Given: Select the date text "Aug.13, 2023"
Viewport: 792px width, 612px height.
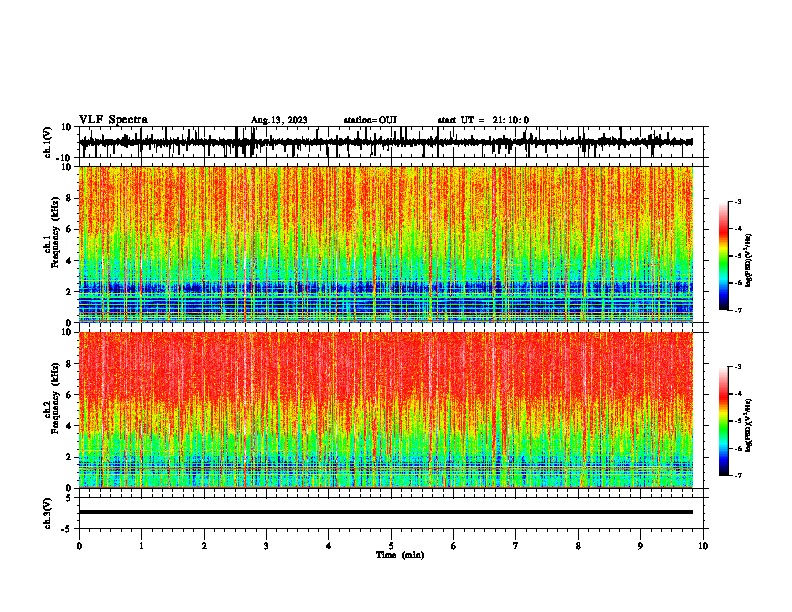Looking at the screenshot, I should tap(279, 120).
